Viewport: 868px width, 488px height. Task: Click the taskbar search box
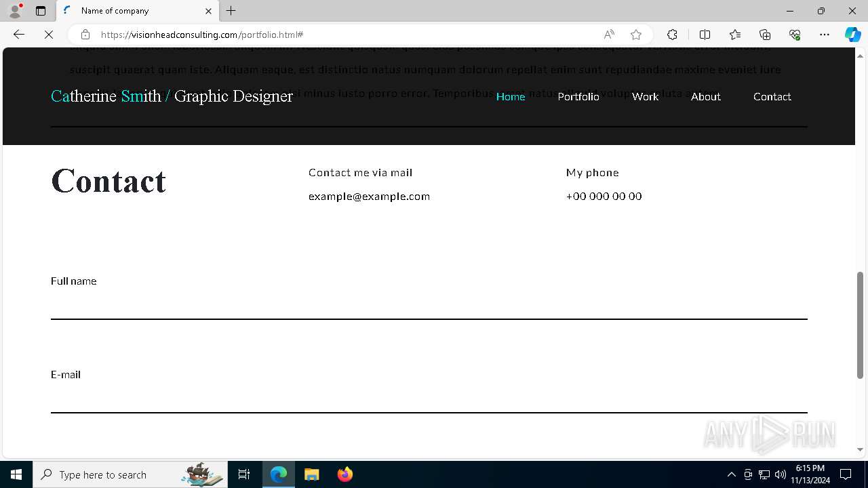[x=130, y=474]
